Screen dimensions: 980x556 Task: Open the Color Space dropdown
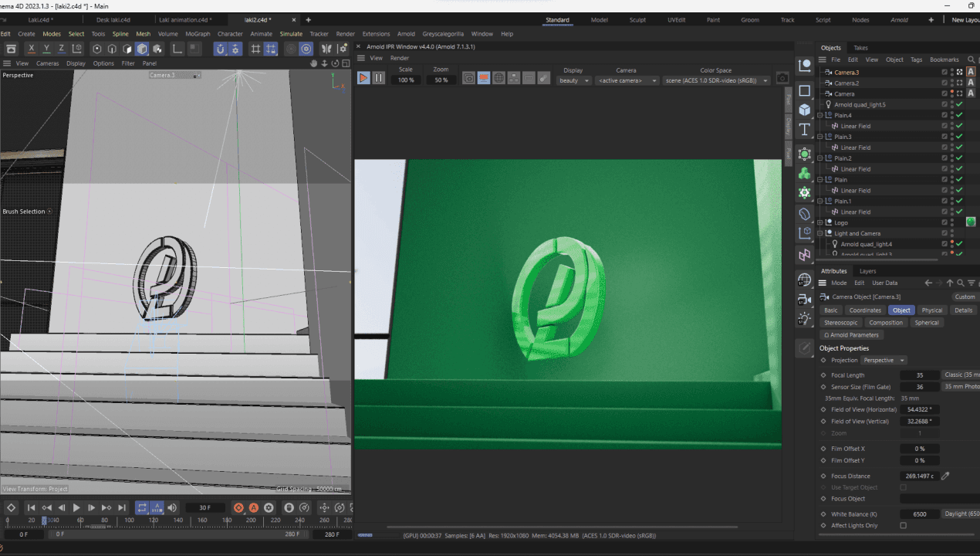click(716, 80)
